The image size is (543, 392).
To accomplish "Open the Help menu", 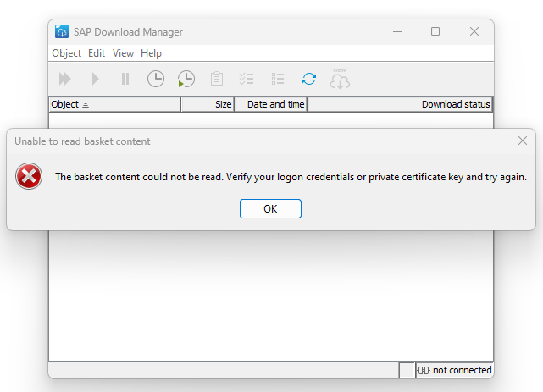I will 151,53.
